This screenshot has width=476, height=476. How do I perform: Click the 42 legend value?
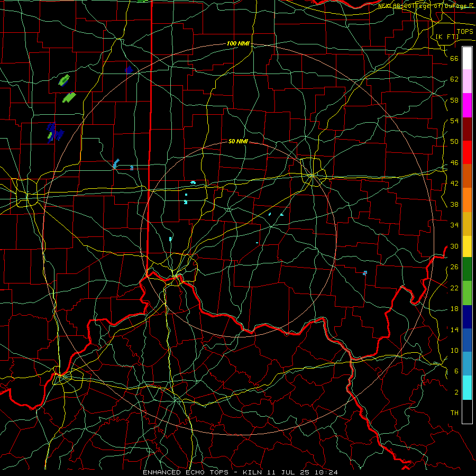454,184
